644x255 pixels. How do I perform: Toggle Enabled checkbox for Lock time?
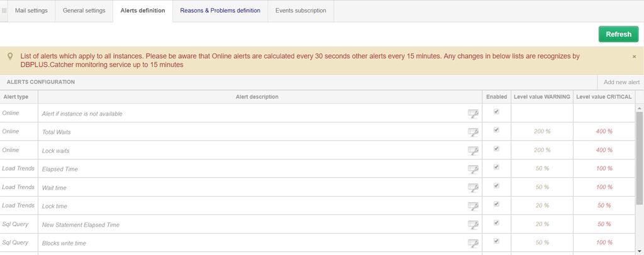pos(496,203)
